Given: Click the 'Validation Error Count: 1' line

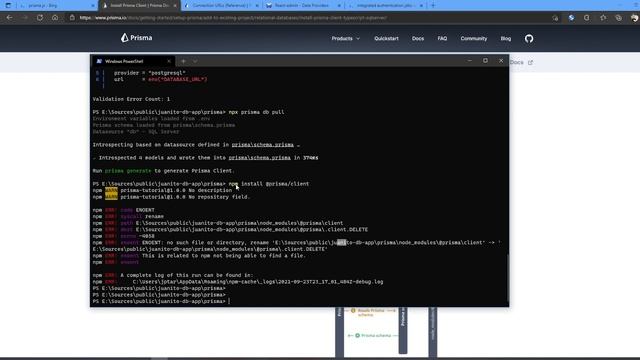Looking at the screenshot, I should click(x=131, y=99).
